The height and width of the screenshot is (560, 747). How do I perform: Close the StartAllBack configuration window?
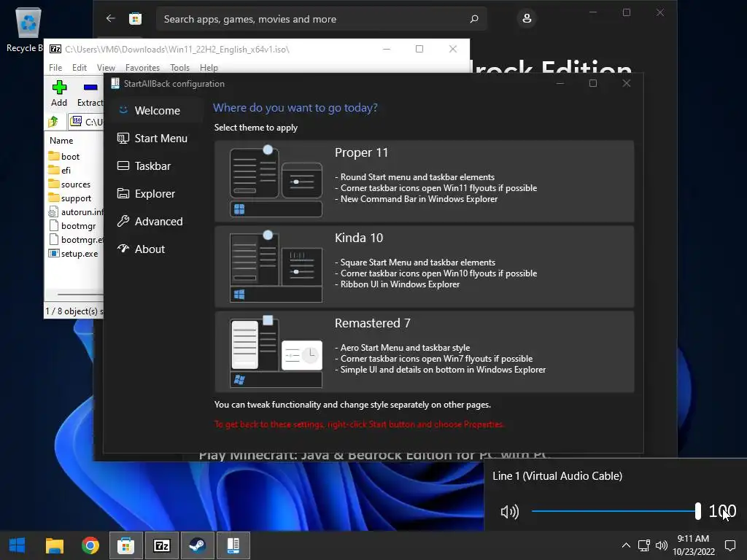627,83
